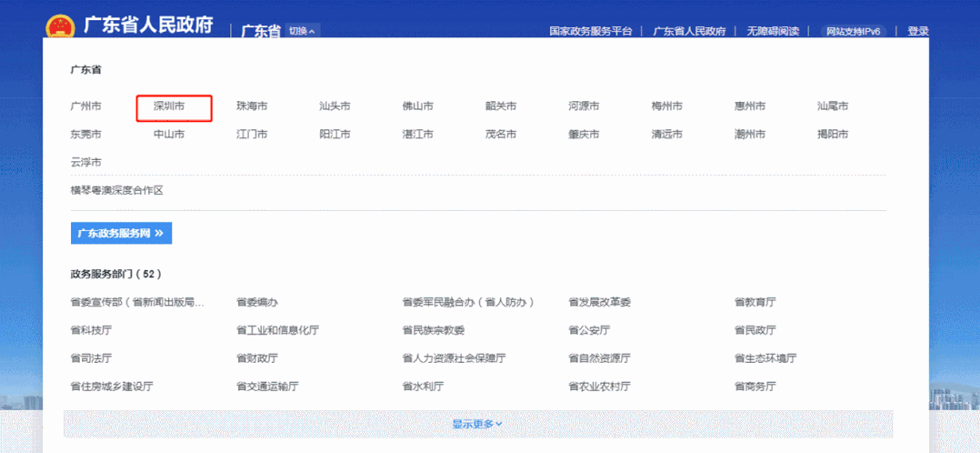Select 汕尾市 city
The width and height of the screenshot is (980, 453).
click(x=833, y=106)
